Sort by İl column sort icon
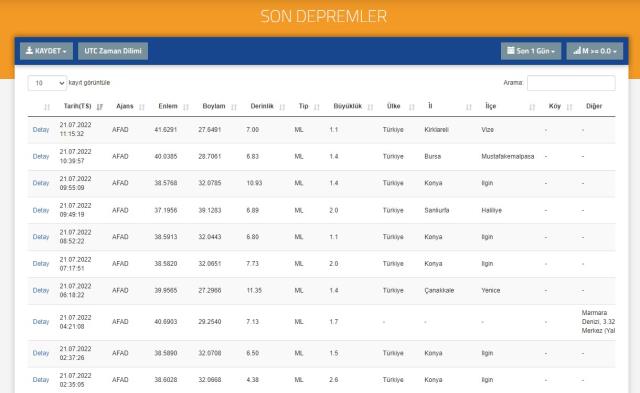 pyautogui.click(x=469, y=107)
